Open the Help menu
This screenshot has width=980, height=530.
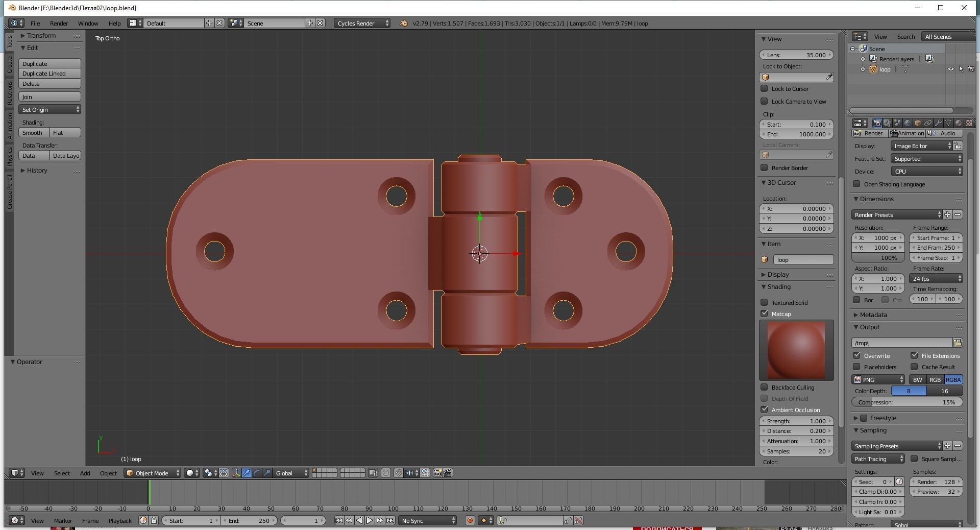(114, 23)
